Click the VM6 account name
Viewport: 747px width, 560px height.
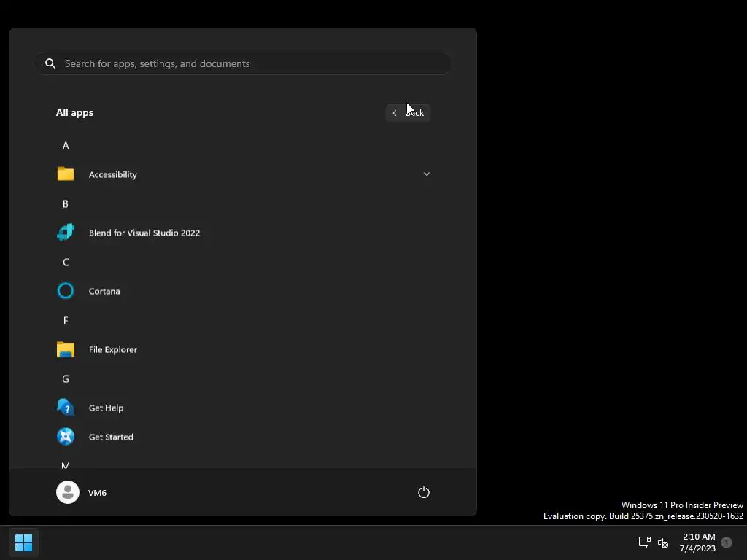pyautogui.click(x=97, y=493)
